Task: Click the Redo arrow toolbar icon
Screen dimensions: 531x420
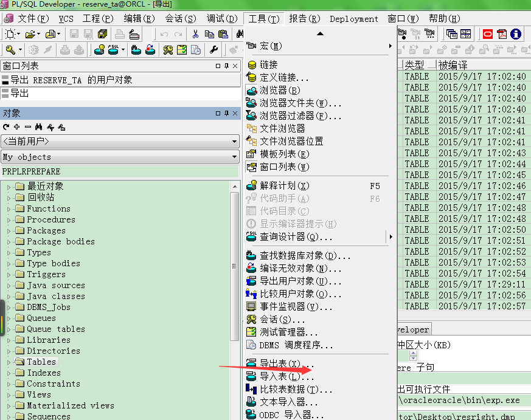Action: pyautogui.click(x=178, y=34)
